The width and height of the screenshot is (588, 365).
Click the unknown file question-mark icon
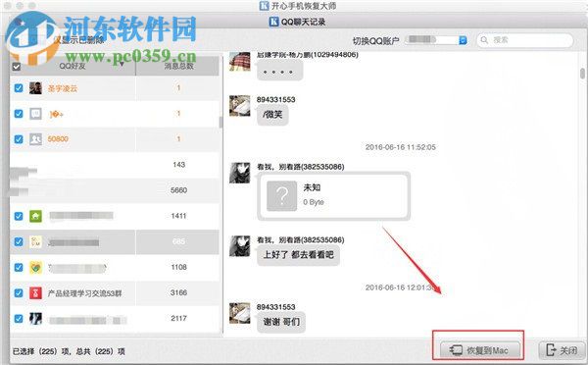(x=281, y=196)
